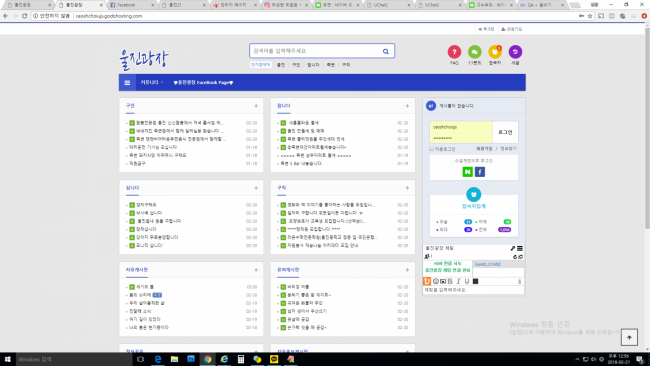650x366 pixels.
Task: Open the hamburger menu in blue navbar
Action: (x=127, y=82)
